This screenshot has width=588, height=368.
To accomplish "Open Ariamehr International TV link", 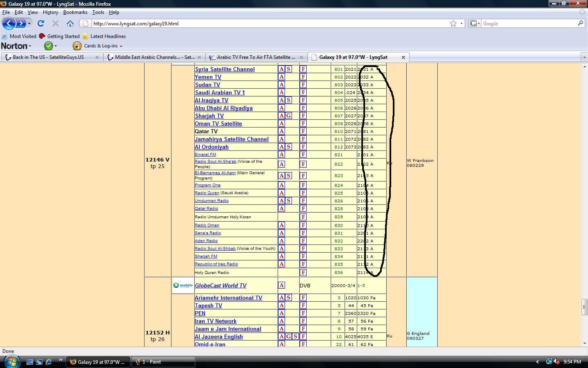I will tap(228, 298).
